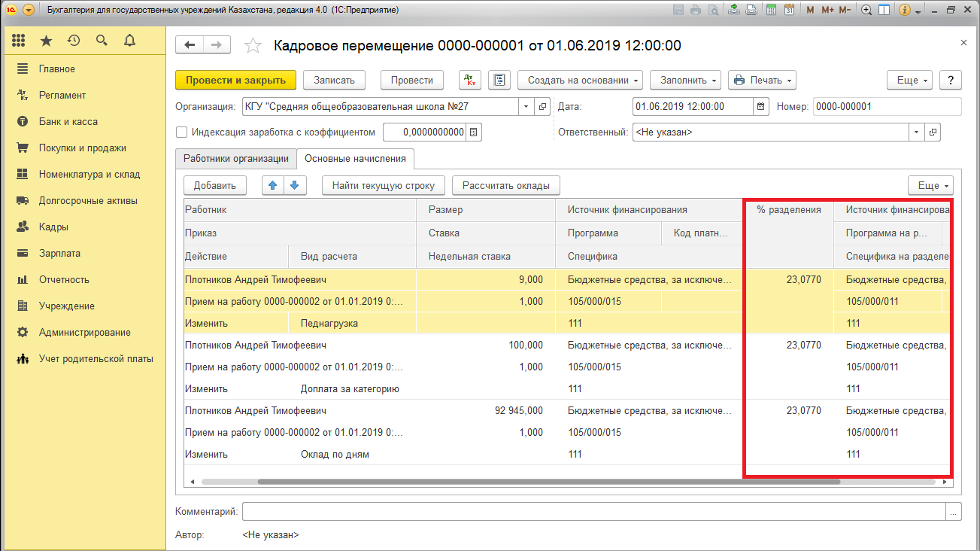Open the History clock icon
This screenshot has height=551, width=980.
click(x=73, y=41)
